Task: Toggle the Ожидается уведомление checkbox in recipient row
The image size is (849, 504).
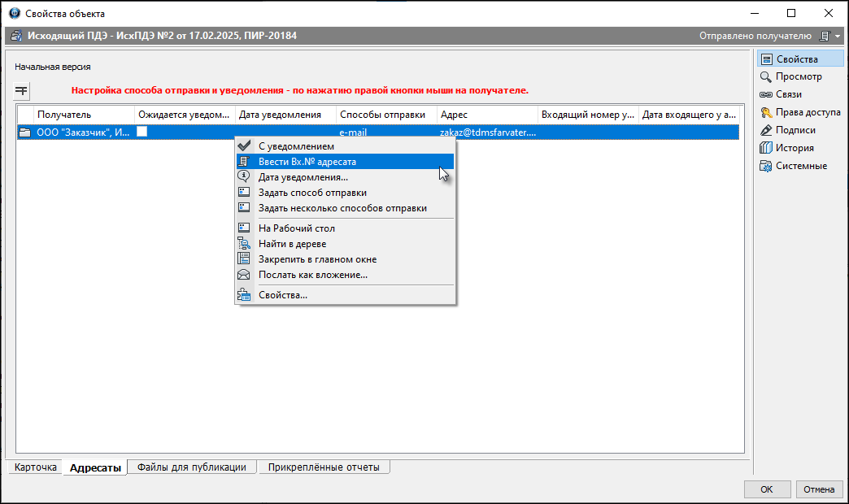Action: point(141,132)
